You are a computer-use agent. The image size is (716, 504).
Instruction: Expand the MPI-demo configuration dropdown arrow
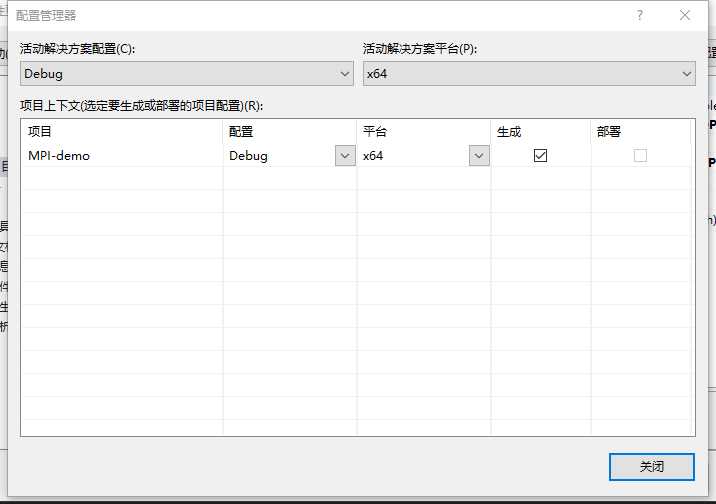345,156
